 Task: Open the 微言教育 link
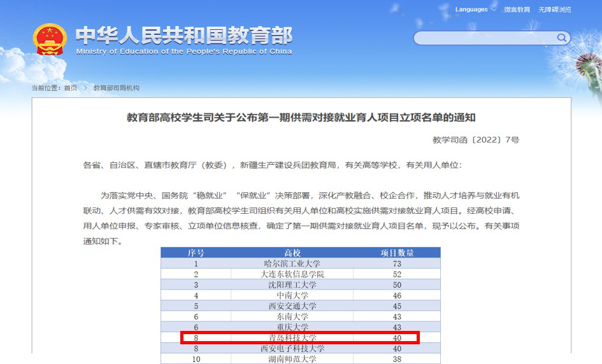pos(517,10)
